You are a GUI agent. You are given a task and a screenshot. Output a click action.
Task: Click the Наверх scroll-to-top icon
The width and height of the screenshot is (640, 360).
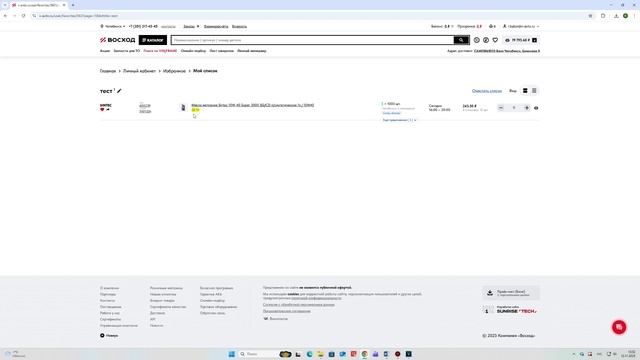(x=102, y=336)
